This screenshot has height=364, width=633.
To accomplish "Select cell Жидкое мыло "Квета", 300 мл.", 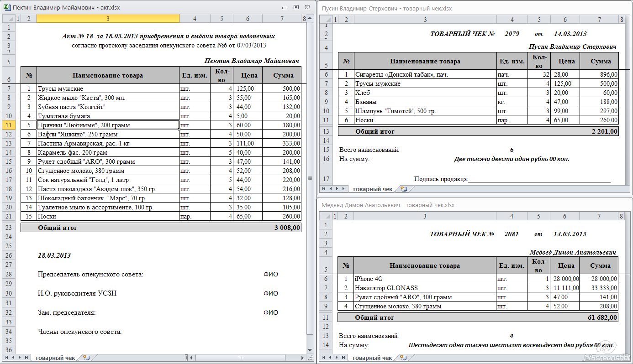I will pyautogui.click(x=108, y=98).
